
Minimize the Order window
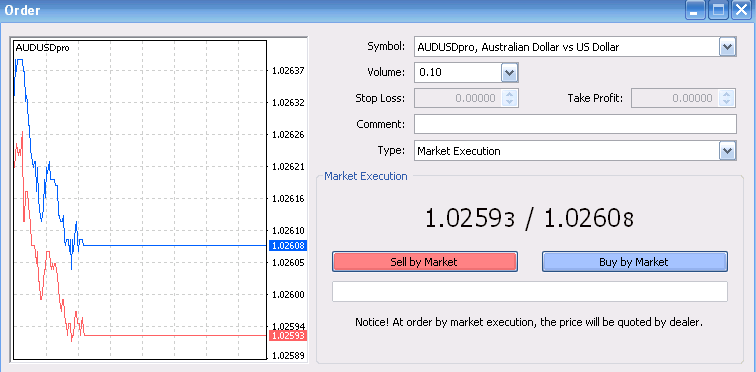coord(695,10)
